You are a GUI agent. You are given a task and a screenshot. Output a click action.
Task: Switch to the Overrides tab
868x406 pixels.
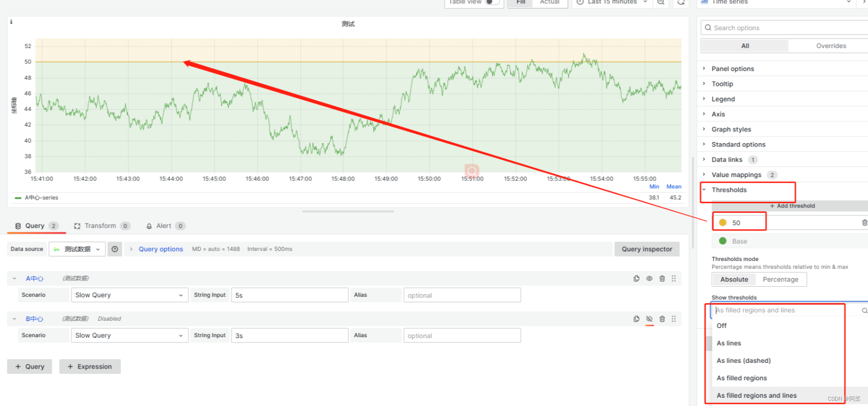[x=831, y=46]
